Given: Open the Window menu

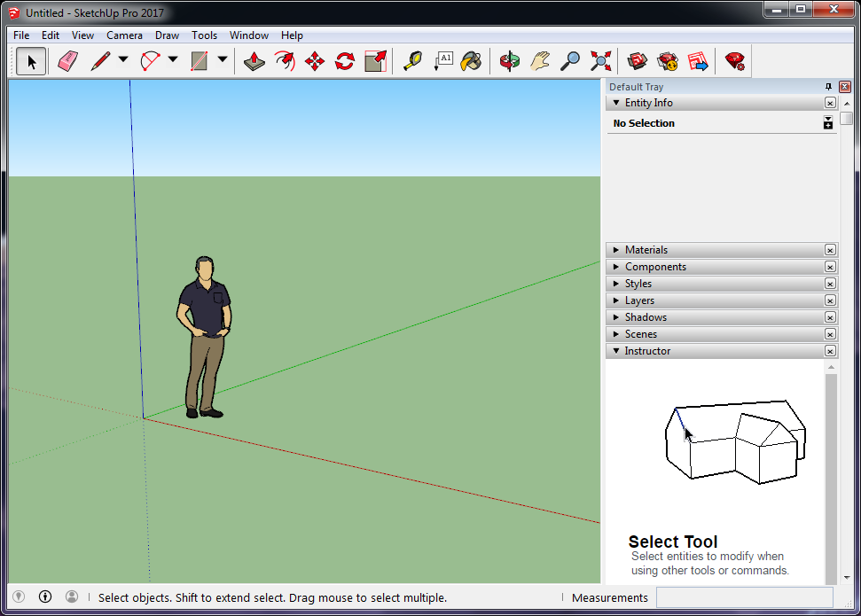Looking at the screenshot, I should 249,35.
